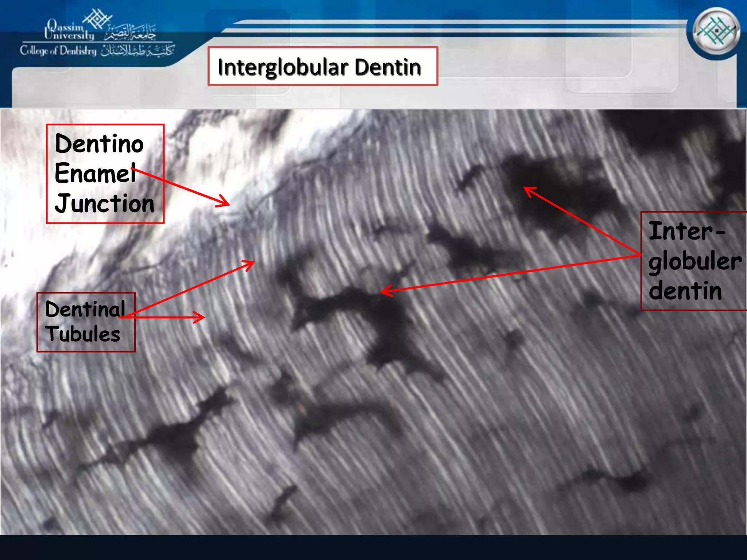Click the Qassim University diamond logo
The image size is (747, 560).
(97, 18)
